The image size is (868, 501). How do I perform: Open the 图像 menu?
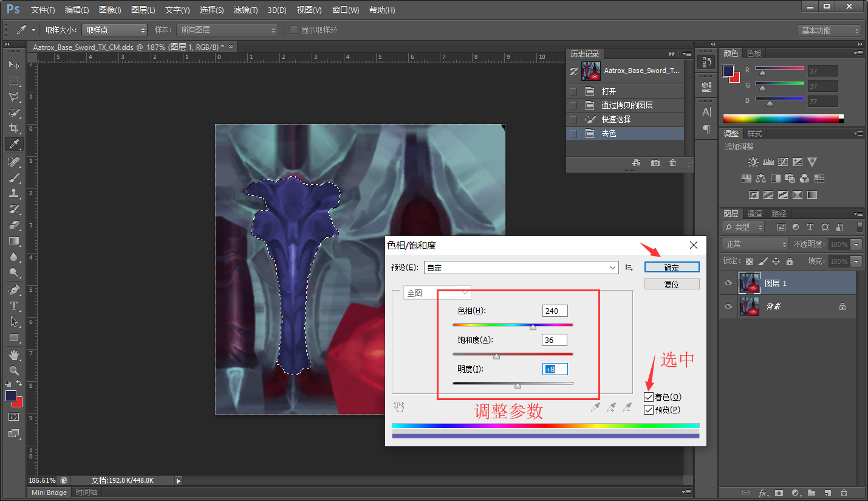point(109,10)
